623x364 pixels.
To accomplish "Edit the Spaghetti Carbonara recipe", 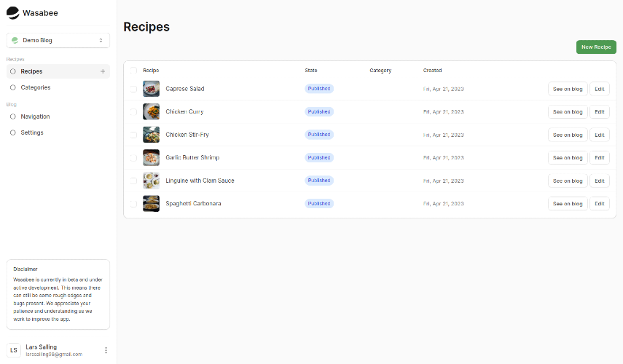I will click(599, 204).
